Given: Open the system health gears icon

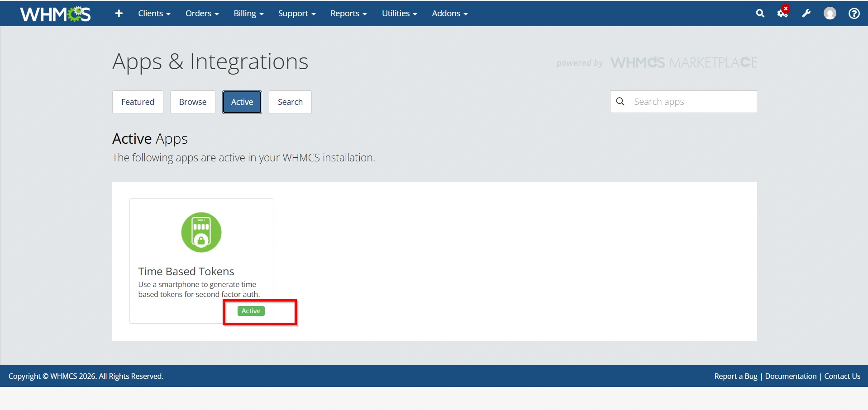Looking at the screenshot, I should coord(783,13).
